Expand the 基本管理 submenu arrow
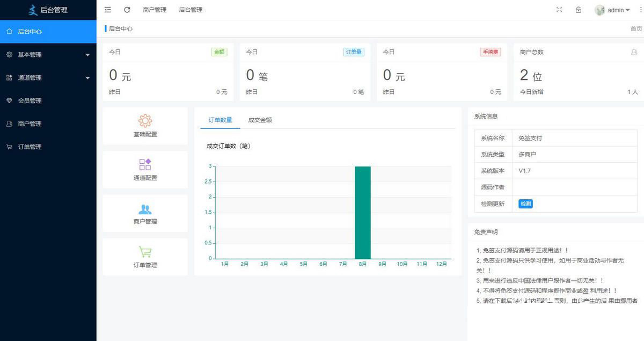Image resolution: width=644 pixels, height=341 pixels. 87,55
